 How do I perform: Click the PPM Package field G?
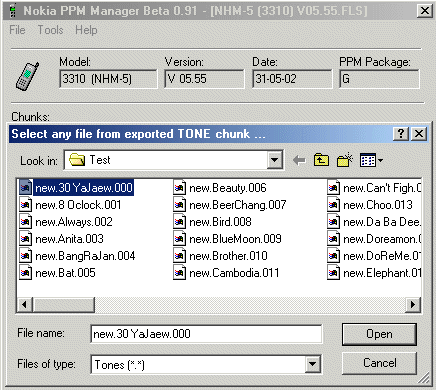click(379, 79)
